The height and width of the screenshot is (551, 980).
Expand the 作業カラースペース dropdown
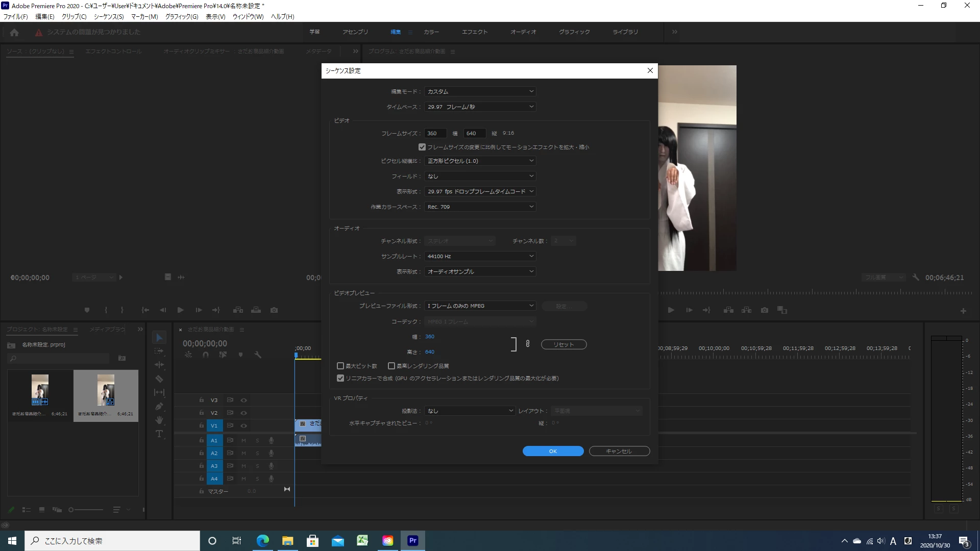pyautogui.click(x=480, y=207)
